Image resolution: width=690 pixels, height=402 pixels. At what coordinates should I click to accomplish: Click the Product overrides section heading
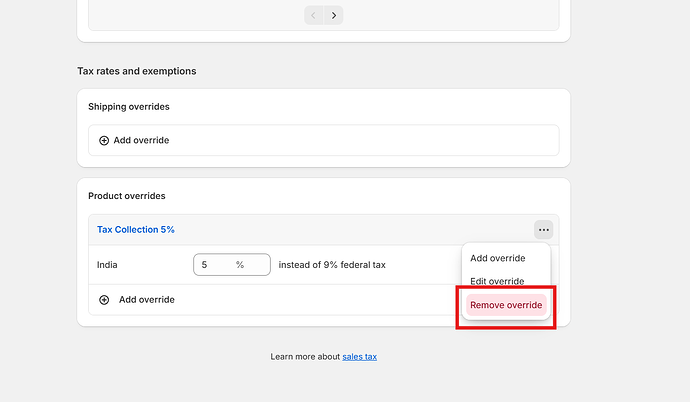click(x=127, y=196)
